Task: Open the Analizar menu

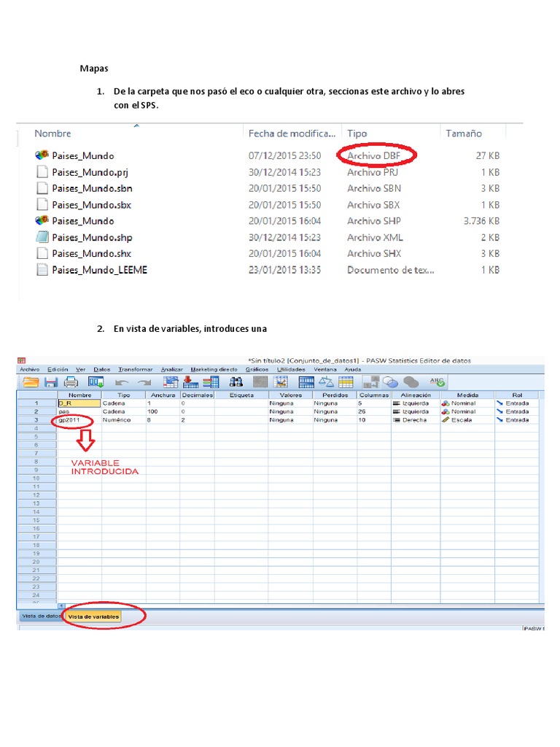Action: pyautogui.click(x=172, y=370)
